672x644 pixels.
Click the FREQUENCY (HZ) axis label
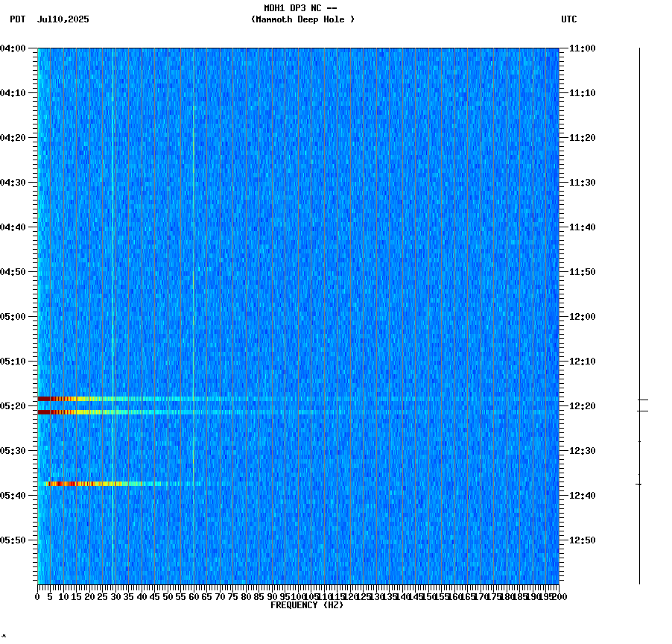click(308, 605)
